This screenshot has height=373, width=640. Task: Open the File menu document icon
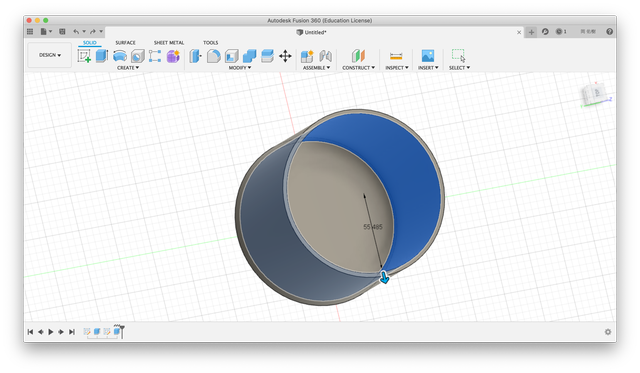[43, 31]
